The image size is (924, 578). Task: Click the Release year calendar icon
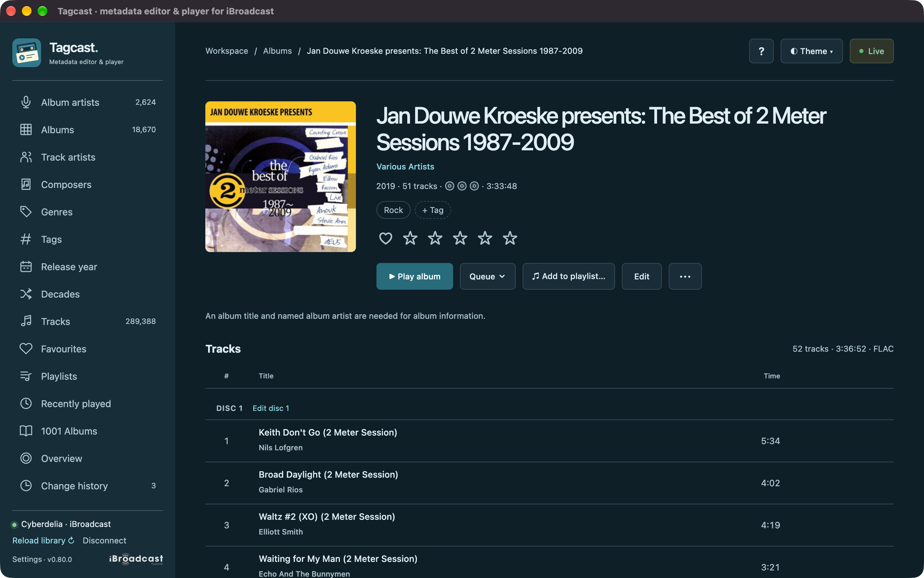click(x=26, y=266)
